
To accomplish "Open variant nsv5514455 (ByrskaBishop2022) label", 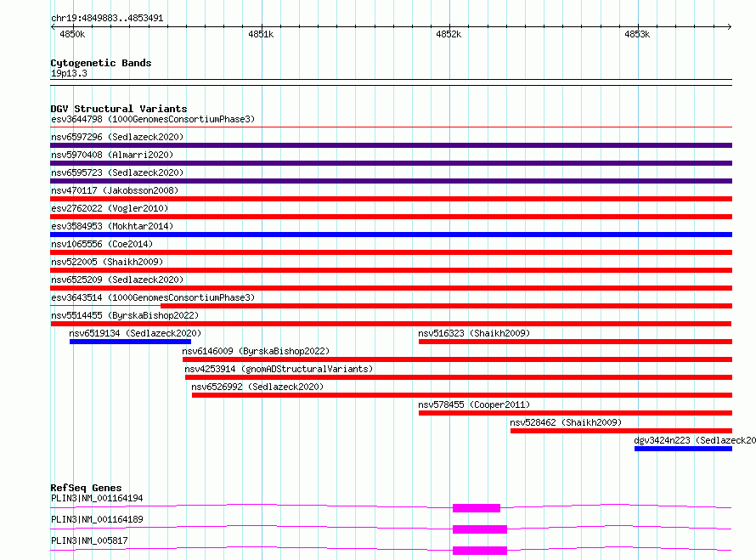I will click(x=125, y=315).
